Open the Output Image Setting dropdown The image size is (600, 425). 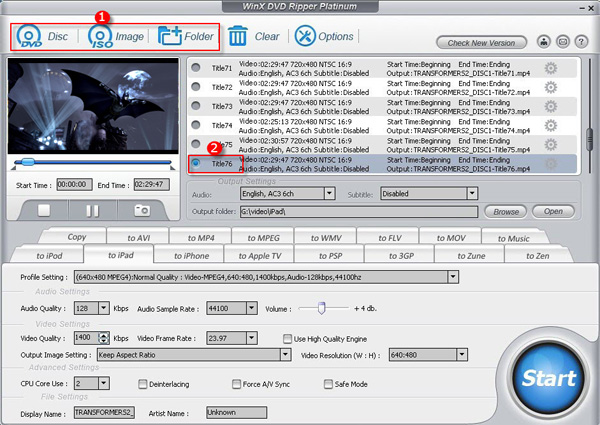tap(285, 355)
